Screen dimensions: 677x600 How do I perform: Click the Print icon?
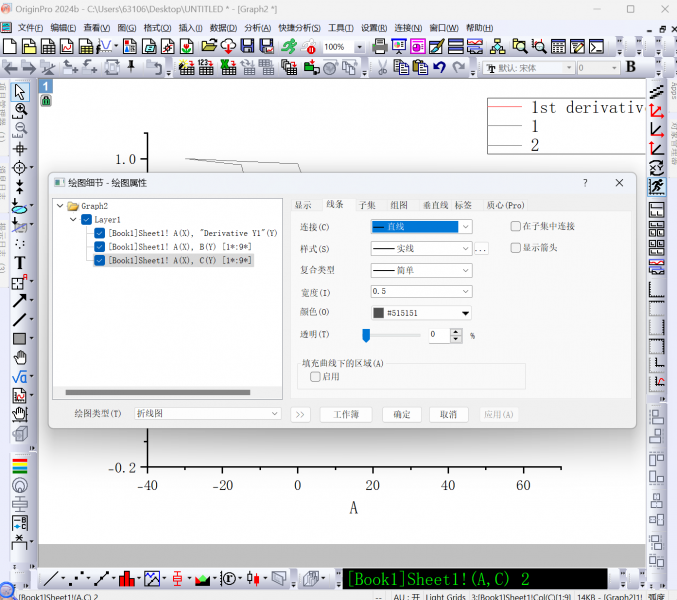380,46
